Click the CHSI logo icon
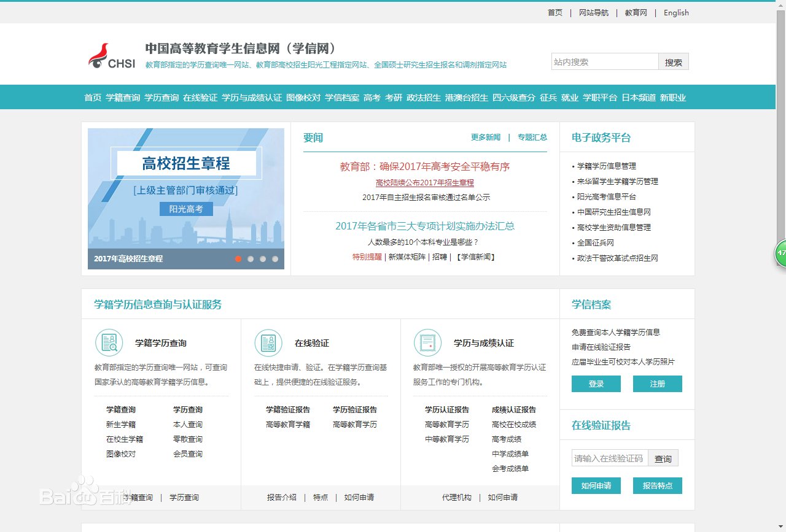 click(x=101, y=54)
